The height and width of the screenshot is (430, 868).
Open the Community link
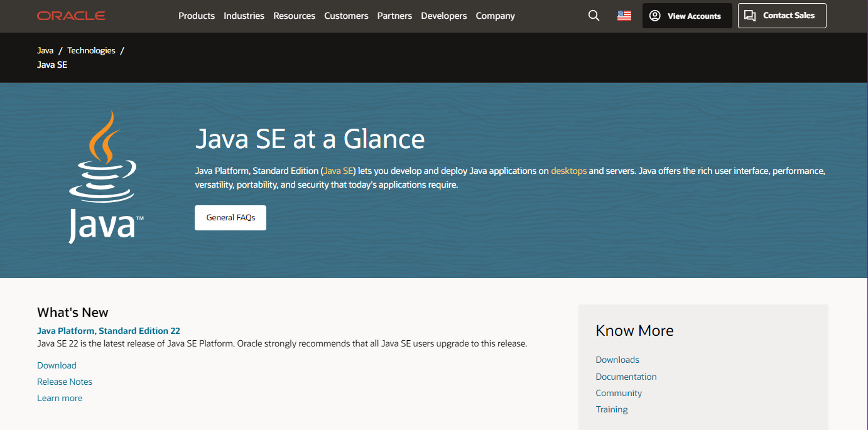tap(619, 393)
